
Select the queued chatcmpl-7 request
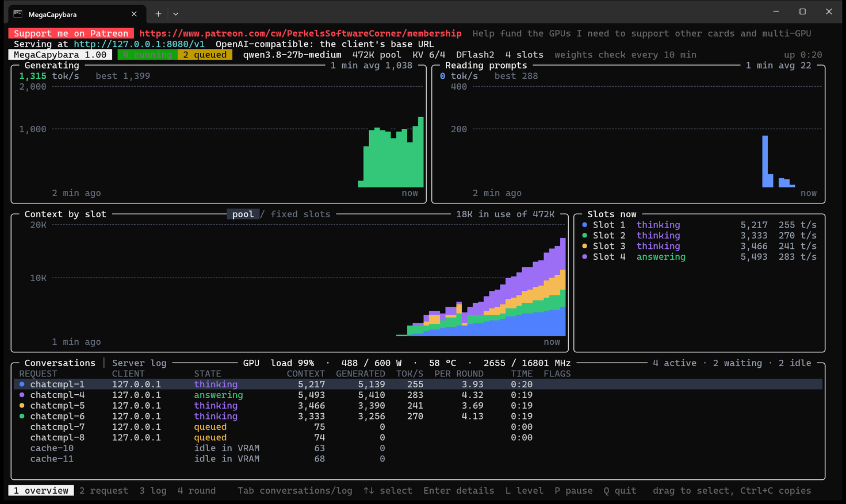[418, 427]
